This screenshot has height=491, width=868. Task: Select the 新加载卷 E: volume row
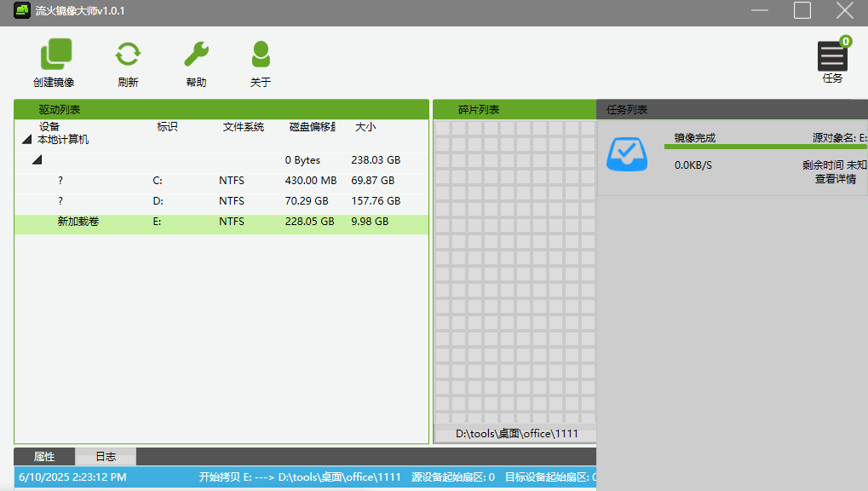pos(221,224)
